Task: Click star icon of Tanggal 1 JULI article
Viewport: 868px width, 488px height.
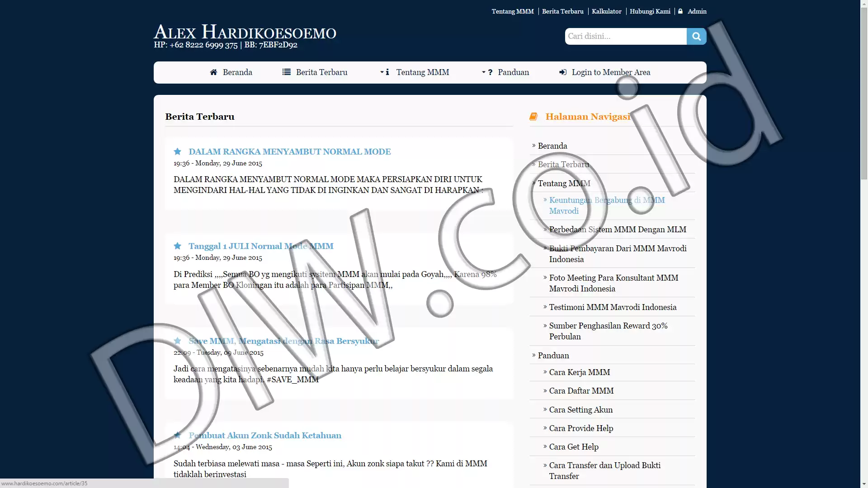Action: tap(177, 246)
